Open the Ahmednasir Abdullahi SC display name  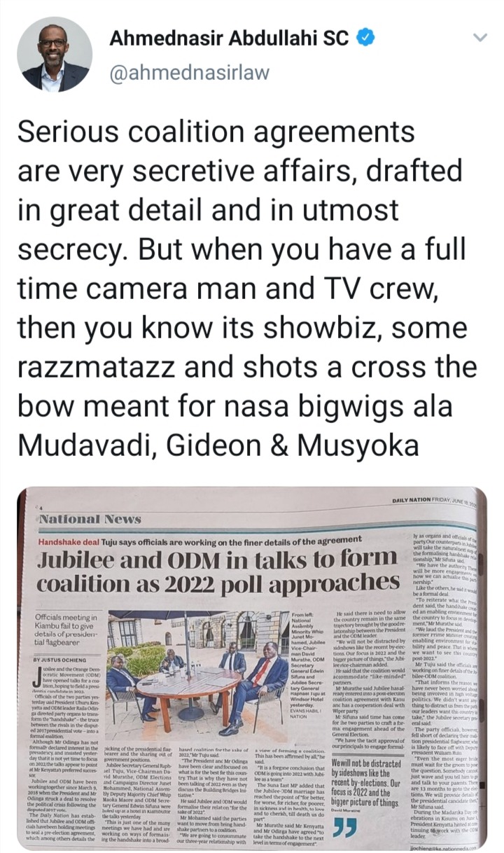230,39
